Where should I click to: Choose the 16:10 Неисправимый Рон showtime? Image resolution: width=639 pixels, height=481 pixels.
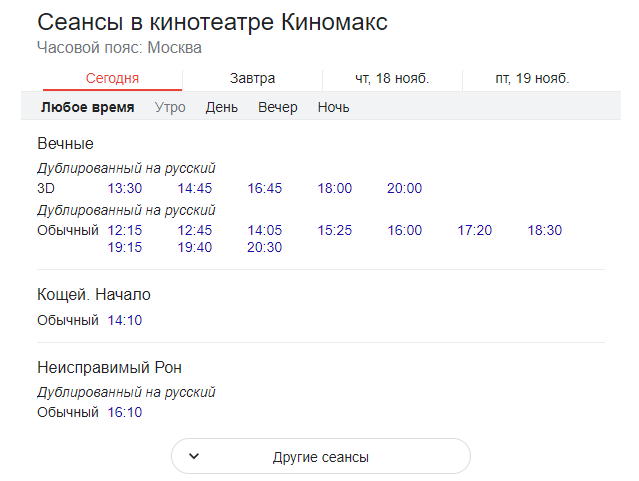click(x=125, y=412)
